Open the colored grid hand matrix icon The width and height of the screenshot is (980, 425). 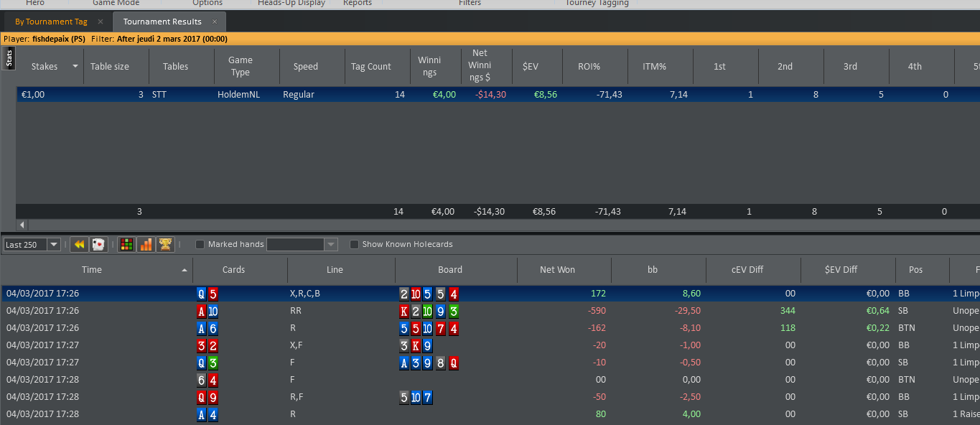(126, 245)
